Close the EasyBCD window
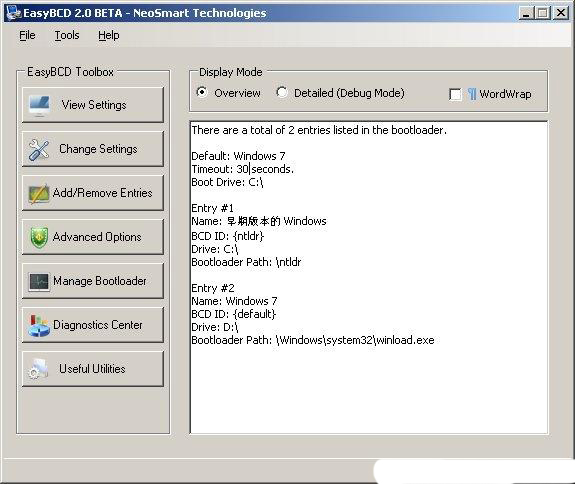This screenshot has height=484, width=575. pos(561,13)
